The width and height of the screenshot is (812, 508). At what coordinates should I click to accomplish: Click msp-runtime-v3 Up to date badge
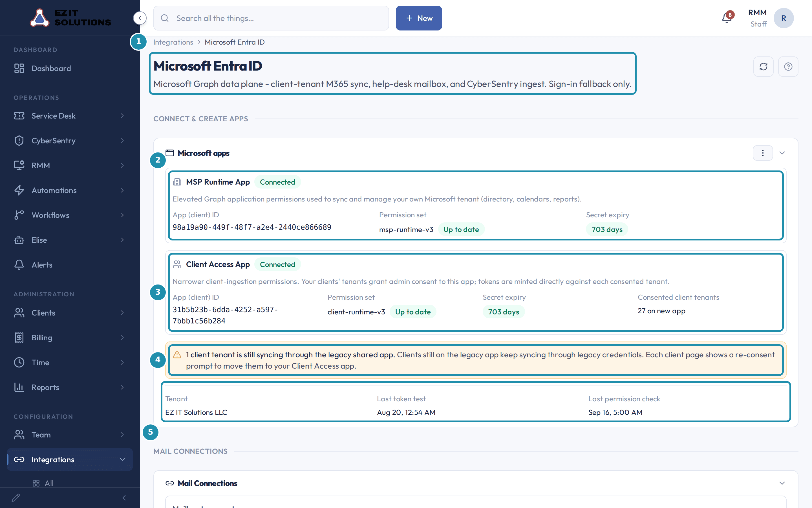[x=461, y=229]
